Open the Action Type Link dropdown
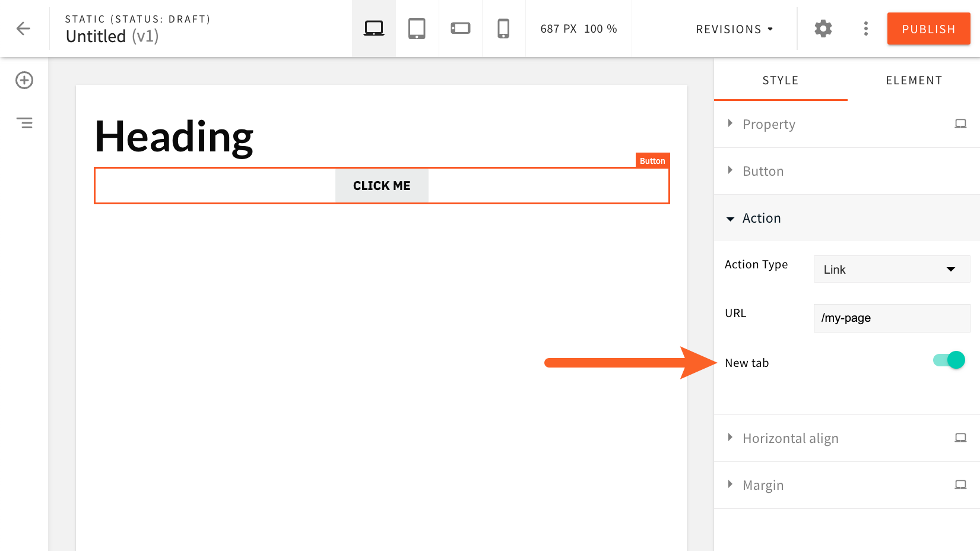This screenshot has width=980, height=551. click(891, 269)
